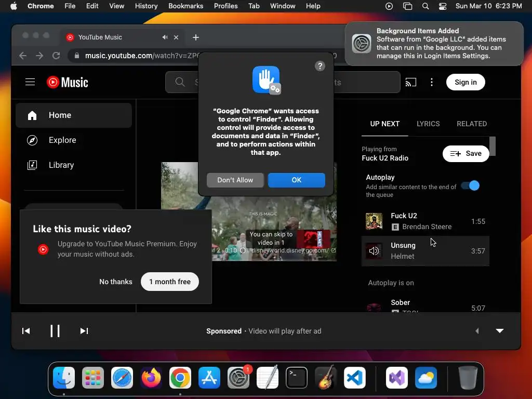Screen dimensions: 532x399
Task: Click Don't Allow in the dialog
Action: coord(235,180)
